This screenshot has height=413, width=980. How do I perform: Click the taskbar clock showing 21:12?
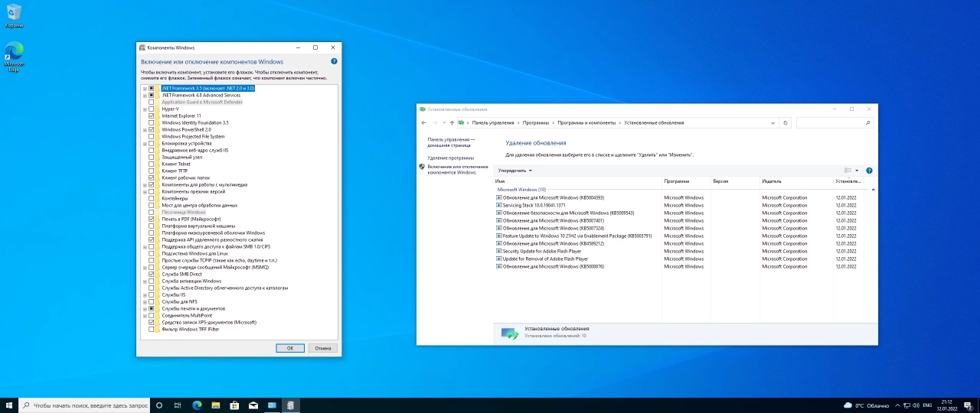pyautogui.click(x=946, y=405)
